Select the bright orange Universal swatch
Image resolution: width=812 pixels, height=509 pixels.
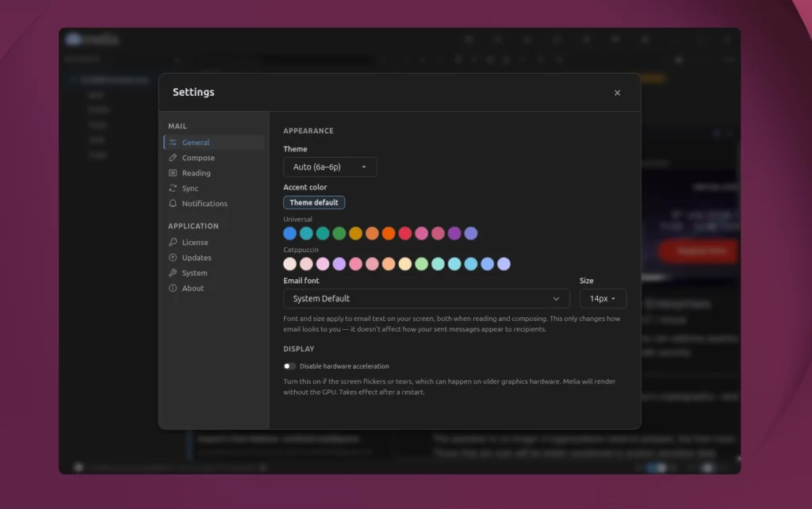click(389, 234)
